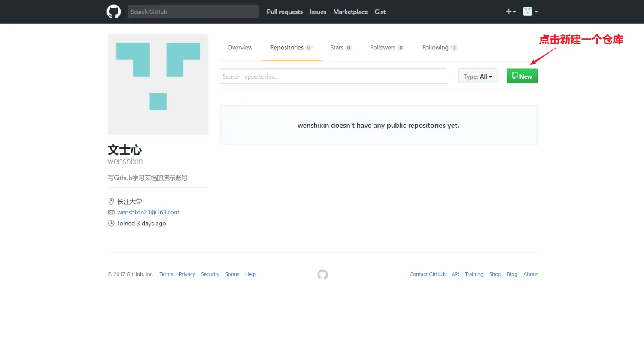This screenshot has height=340, width=644.
Task: Click the large profile avatar image
Action: tap(158, 85)
